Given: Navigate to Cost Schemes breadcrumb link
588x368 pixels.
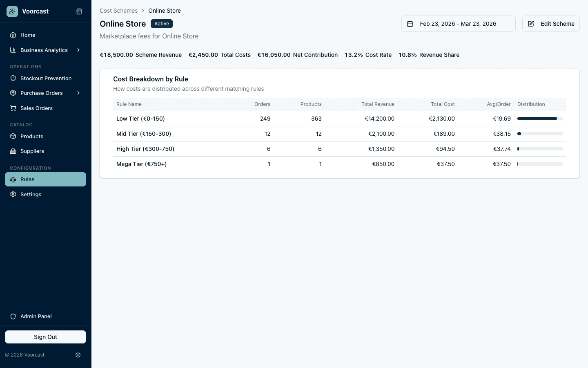Looking at the screenshot, I should coord(118,11).
